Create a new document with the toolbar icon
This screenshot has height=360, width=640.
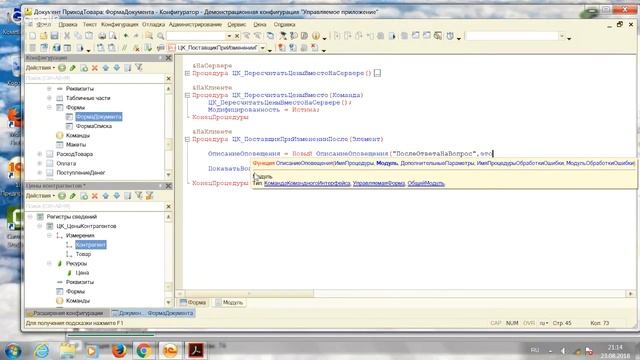[x=32, y=36]
